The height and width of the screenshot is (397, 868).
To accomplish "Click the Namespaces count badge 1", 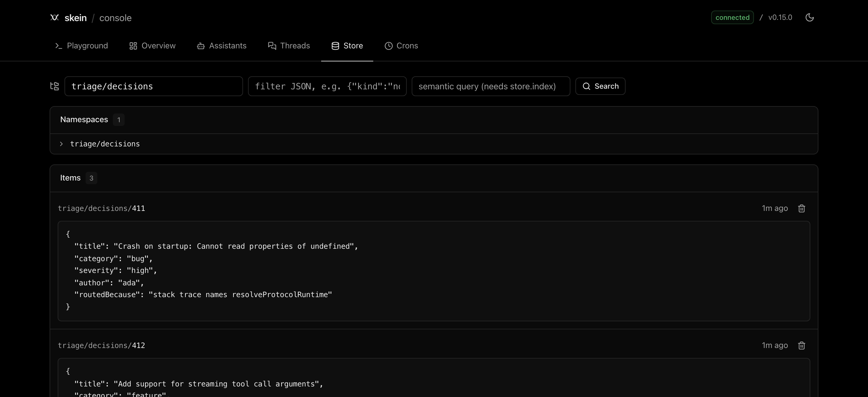I will pyautogui.click(x=119, y=120).
